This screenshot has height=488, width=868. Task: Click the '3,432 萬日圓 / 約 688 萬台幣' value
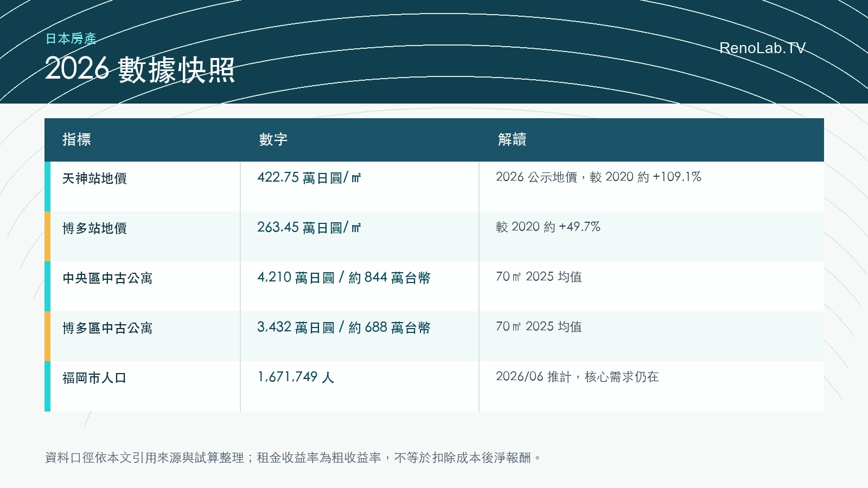tap(344, 327)
